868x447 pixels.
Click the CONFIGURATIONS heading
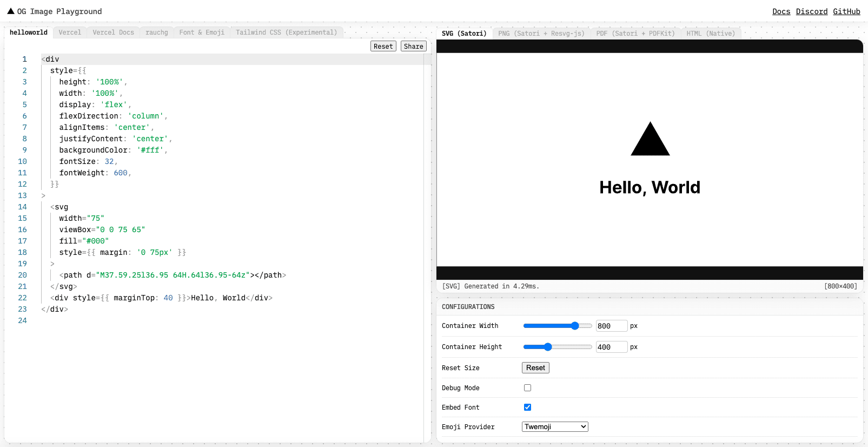tap(468, 307)
